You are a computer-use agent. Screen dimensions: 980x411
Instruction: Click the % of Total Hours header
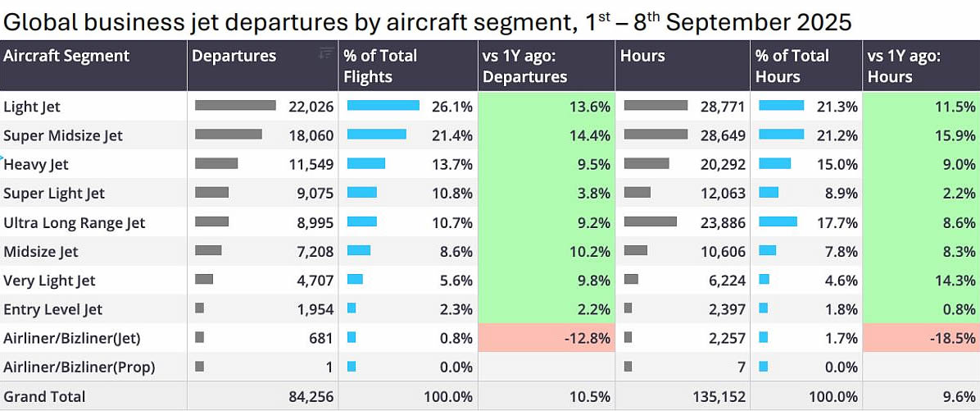pos(792,66)
